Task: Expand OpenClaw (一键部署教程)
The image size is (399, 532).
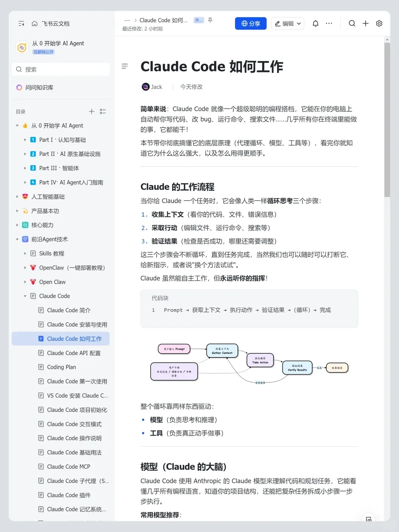Action: coord(25,268)
